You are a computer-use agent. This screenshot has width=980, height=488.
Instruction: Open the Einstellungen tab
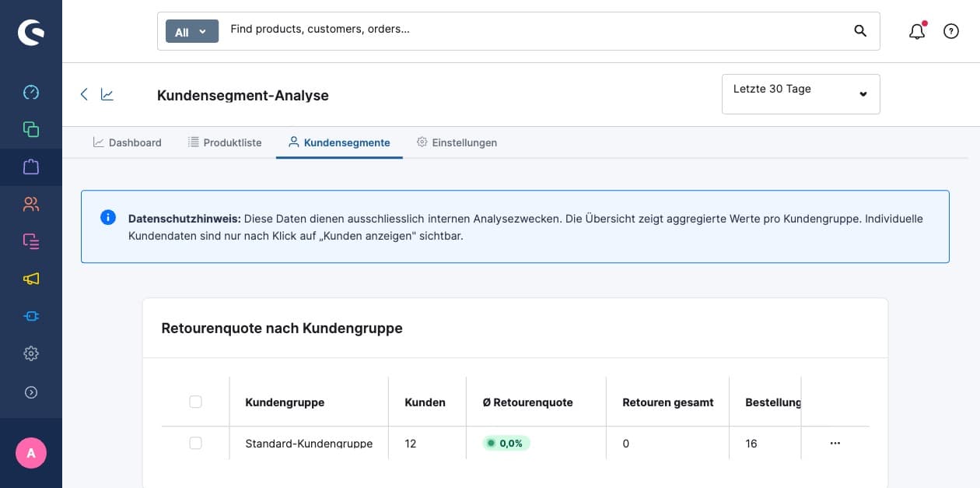[457, 142]
